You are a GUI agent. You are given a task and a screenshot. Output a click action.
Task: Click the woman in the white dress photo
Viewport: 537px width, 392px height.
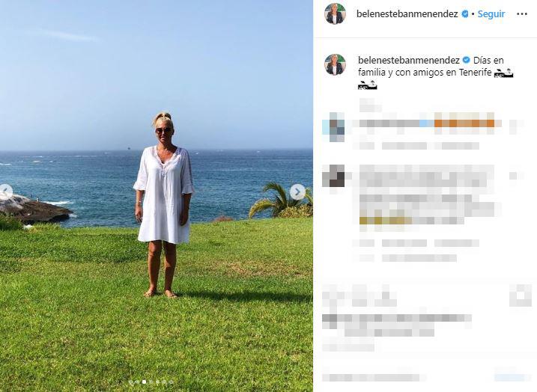164,205
